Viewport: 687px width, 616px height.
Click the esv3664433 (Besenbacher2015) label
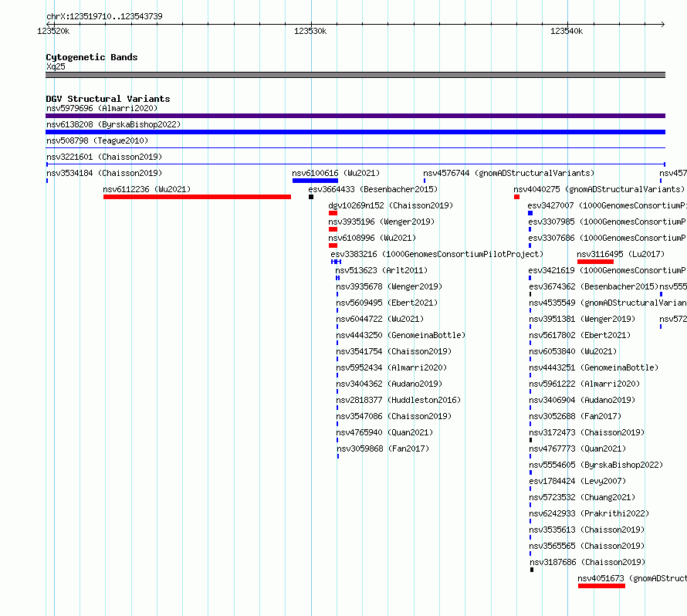coord(373,189)
